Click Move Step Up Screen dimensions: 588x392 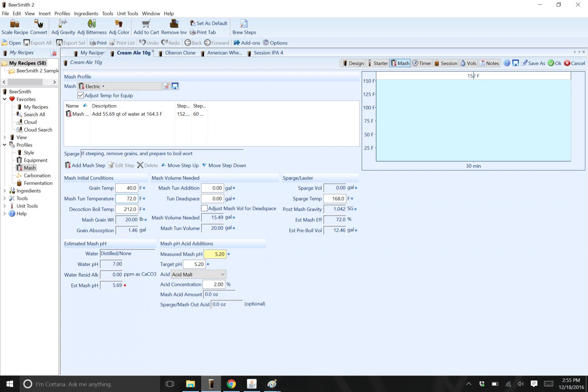(x=180, y=165)
